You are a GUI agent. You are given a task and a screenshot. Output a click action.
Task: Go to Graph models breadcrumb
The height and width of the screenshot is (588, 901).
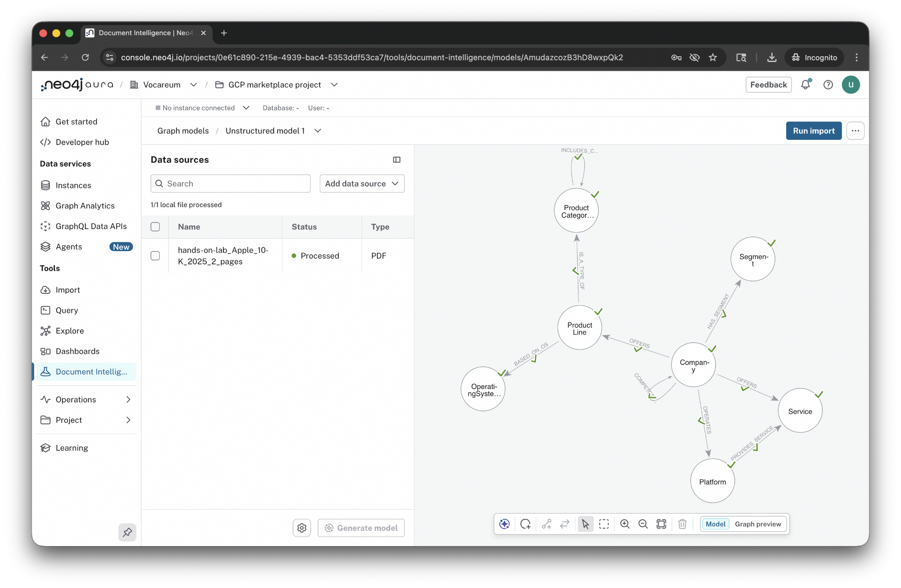tap(183, 131)
